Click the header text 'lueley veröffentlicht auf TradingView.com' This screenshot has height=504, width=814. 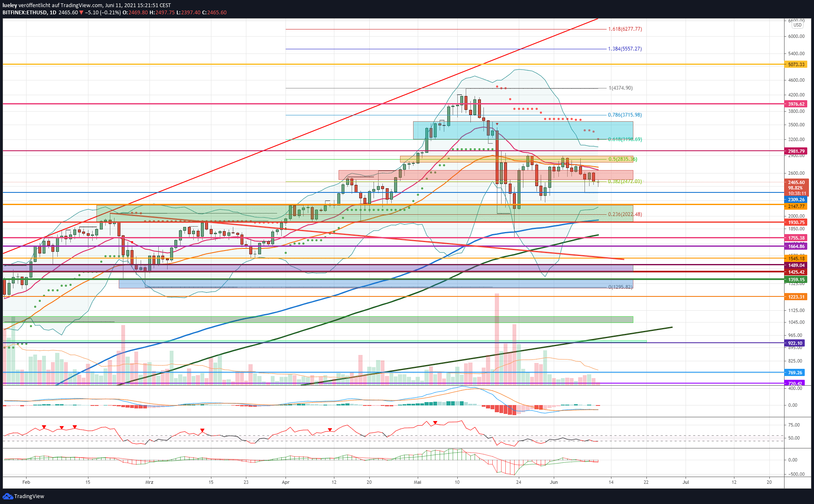pos(53,5)
